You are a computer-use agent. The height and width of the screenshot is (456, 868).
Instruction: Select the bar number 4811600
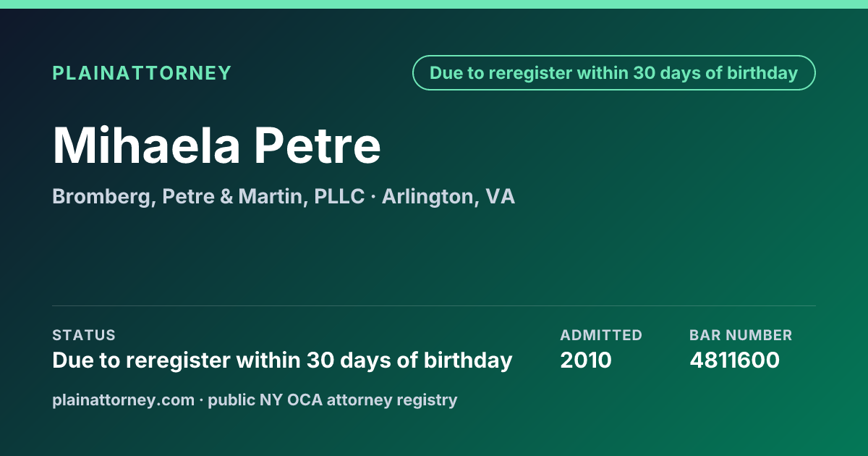(x=734, y=360)
